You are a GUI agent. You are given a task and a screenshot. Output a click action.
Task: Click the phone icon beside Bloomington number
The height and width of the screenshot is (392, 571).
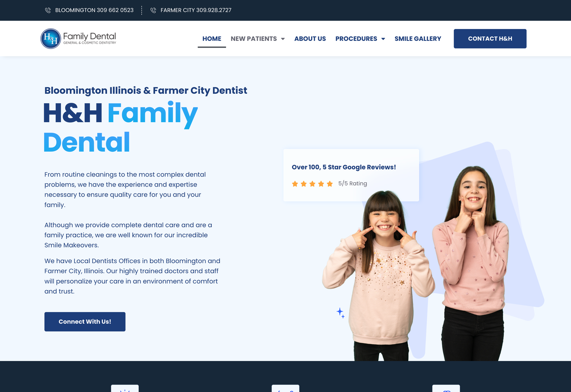coord(48,10)
